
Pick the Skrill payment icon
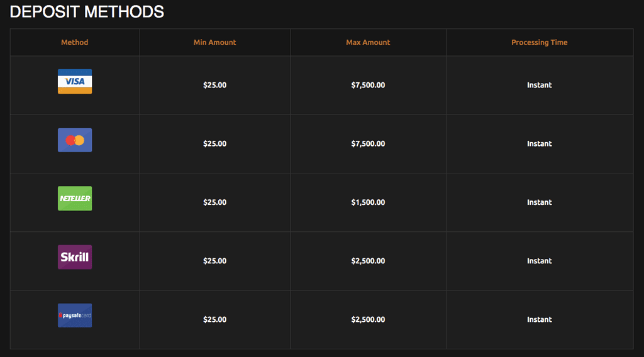[x=75, y=257]
